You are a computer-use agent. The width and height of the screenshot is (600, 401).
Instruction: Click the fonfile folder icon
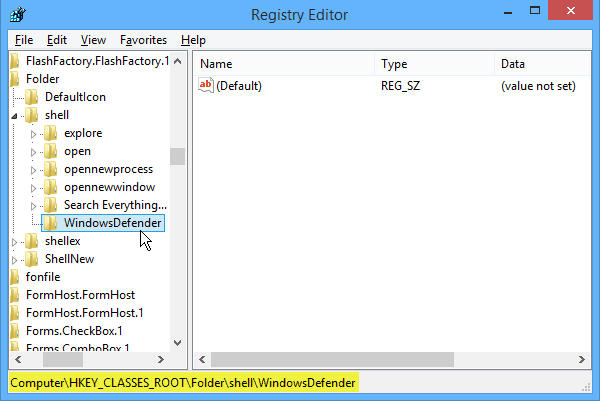(15, 277)
